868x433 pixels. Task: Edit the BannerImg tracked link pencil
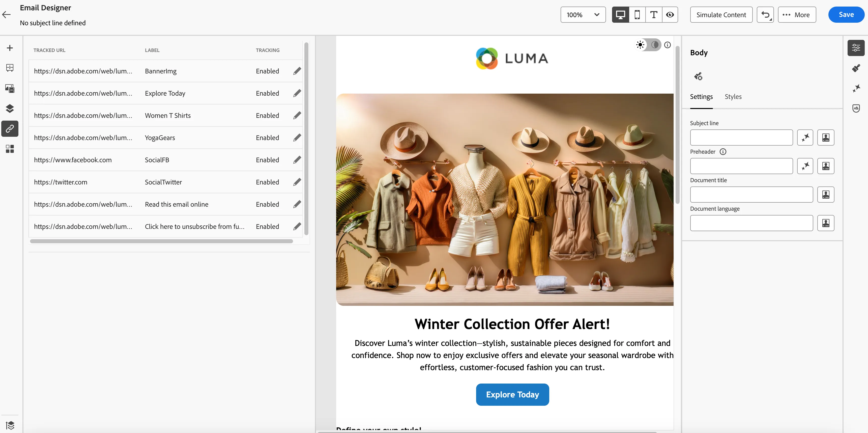coord(297,71)
